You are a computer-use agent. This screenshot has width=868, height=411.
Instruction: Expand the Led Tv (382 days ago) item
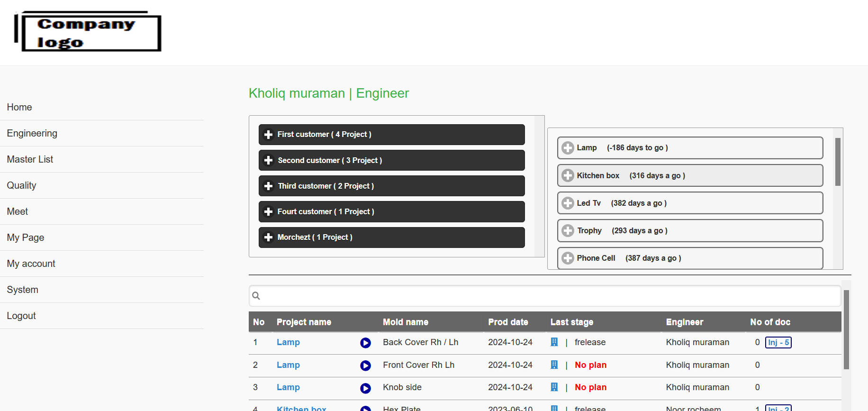[690, 203]
